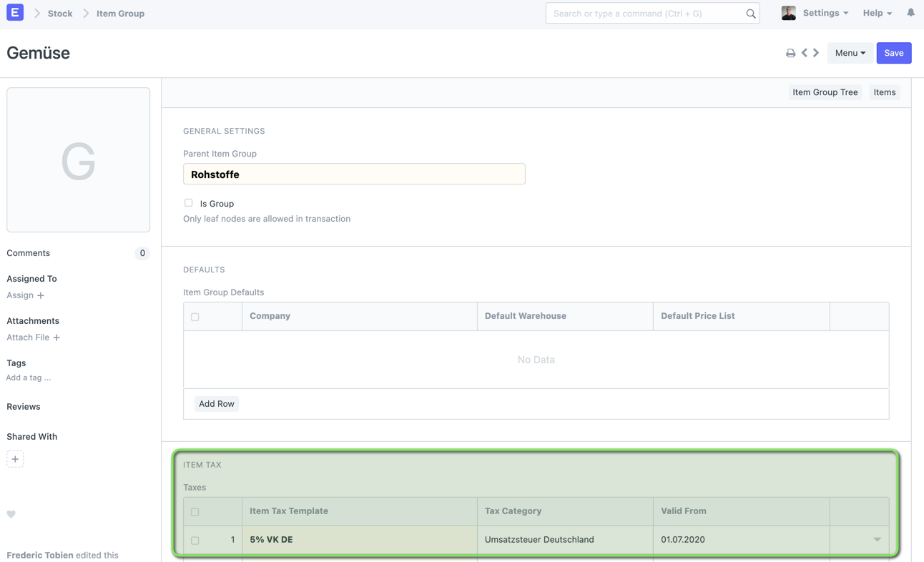Open Comments section in sidebar
The image size is (924, 562).
(x=28, y=253)
